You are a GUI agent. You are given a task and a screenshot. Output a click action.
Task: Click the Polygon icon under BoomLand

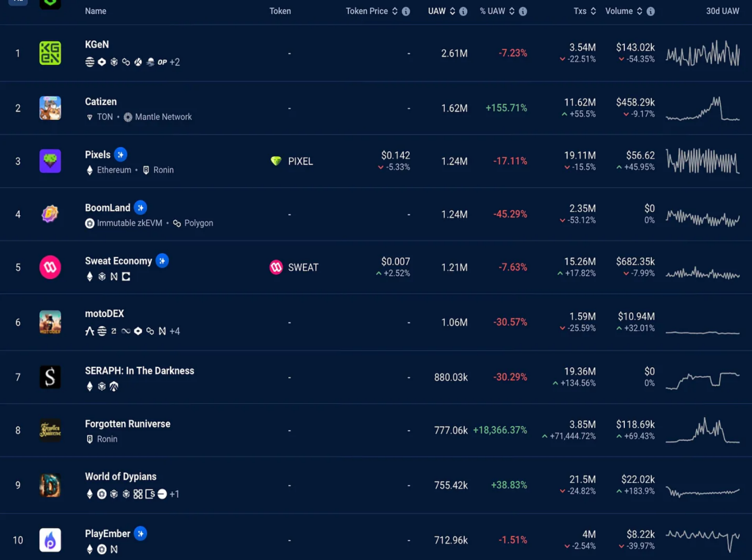point(176,223)
